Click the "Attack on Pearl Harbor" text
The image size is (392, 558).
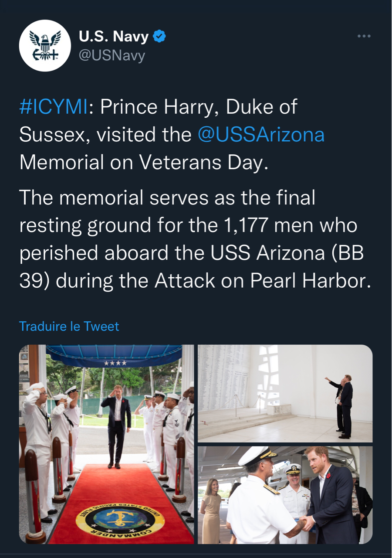click(262, 281)
